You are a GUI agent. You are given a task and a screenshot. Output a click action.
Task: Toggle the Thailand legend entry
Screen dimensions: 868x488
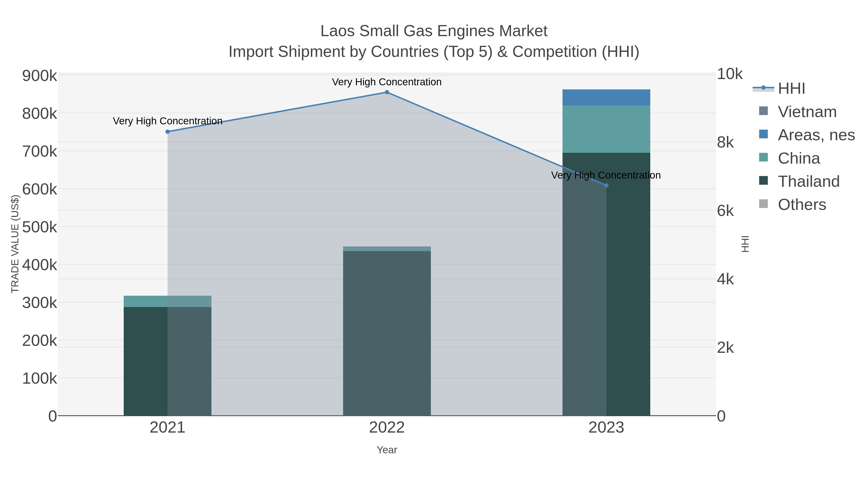pyautogui.click(x=799, y=181)
